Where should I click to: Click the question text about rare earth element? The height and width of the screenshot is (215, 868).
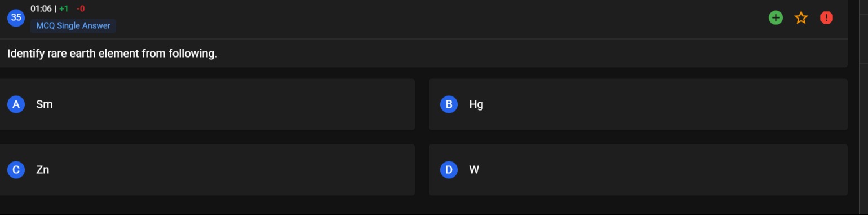tap(112, 54)
